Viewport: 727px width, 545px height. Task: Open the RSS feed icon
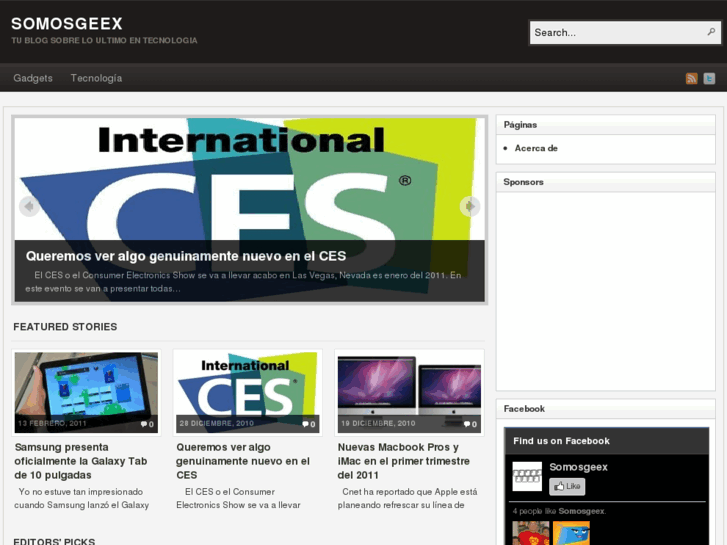point(691,78)
